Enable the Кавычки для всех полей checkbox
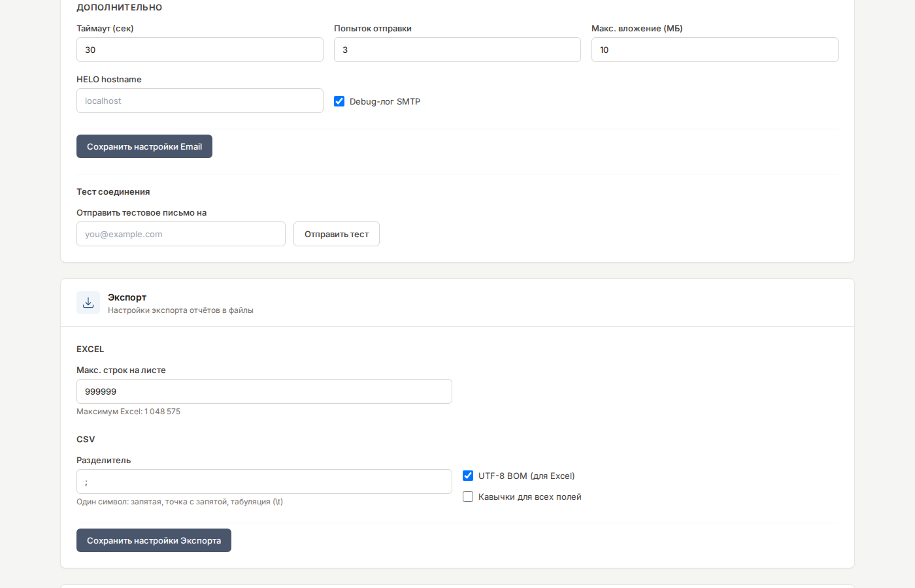The image size is (915, 588). [468, 497]
